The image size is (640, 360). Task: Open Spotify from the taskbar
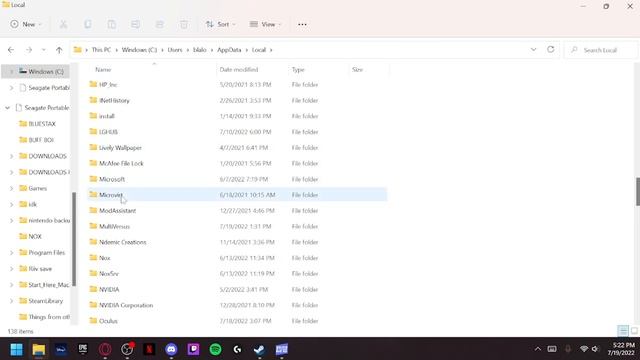[216, 349]
